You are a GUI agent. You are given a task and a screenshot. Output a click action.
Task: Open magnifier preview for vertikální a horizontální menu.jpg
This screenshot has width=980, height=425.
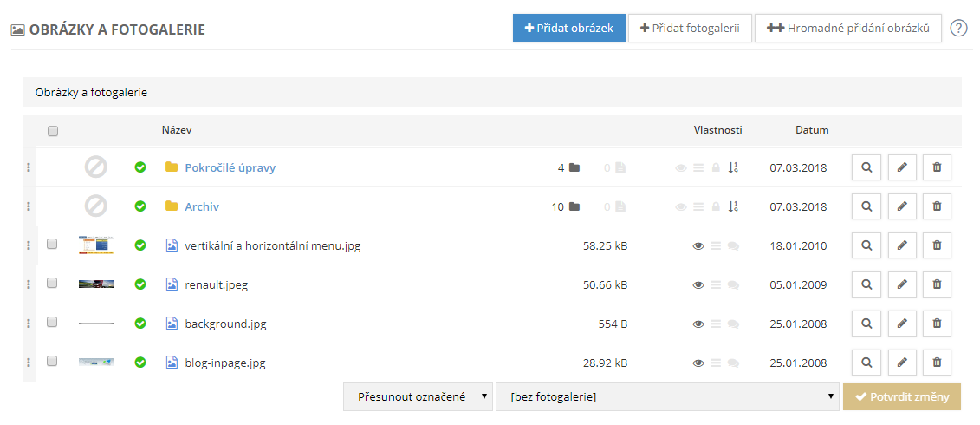[x=866, y=245]
